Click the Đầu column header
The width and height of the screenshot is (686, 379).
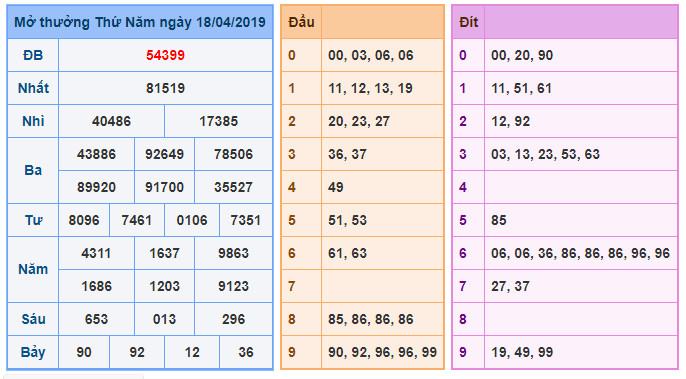click(x=301, y=22)
